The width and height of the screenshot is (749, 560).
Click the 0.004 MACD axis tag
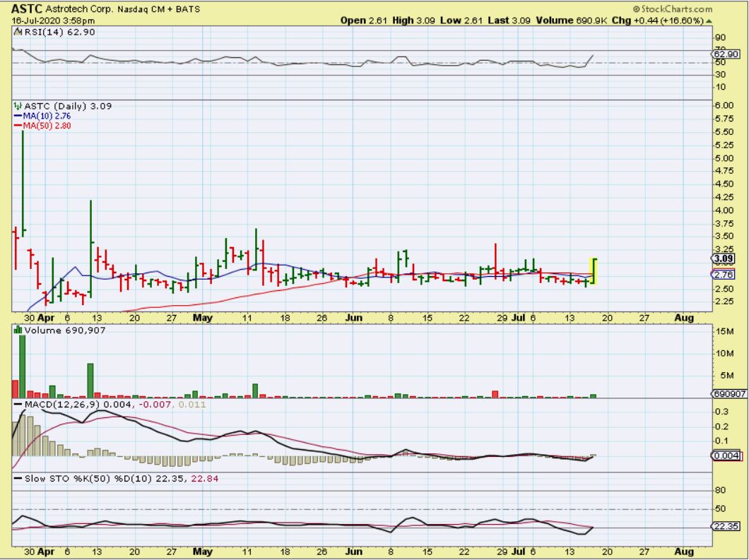pos(726,455)
